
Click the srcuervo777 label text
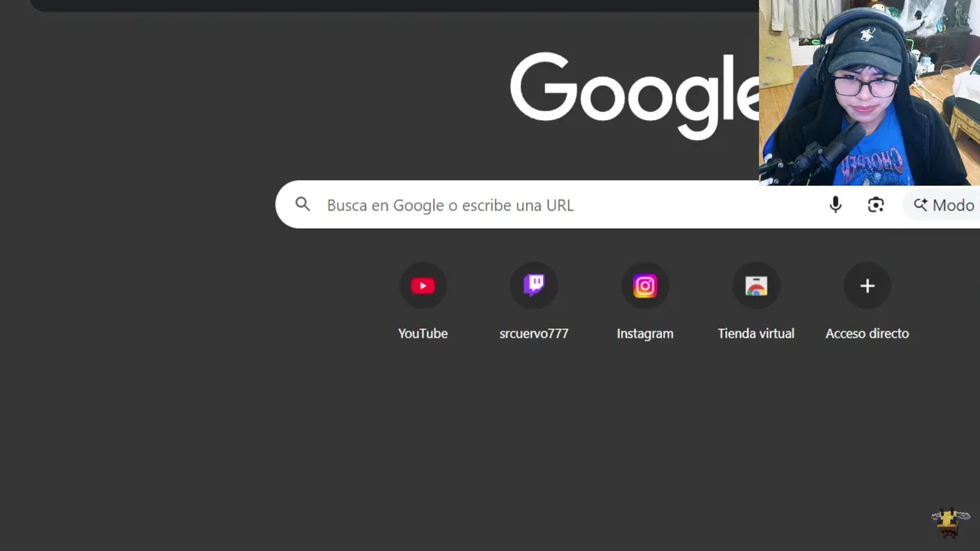coord(534,334)
